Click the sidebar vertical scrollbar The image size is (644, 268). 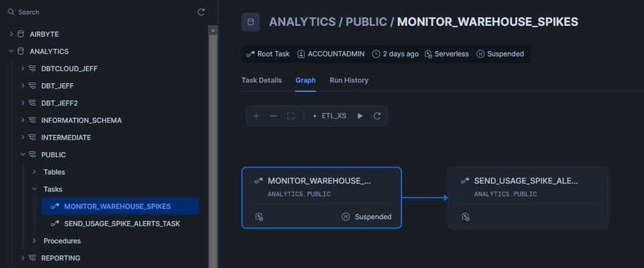point(213,151)
